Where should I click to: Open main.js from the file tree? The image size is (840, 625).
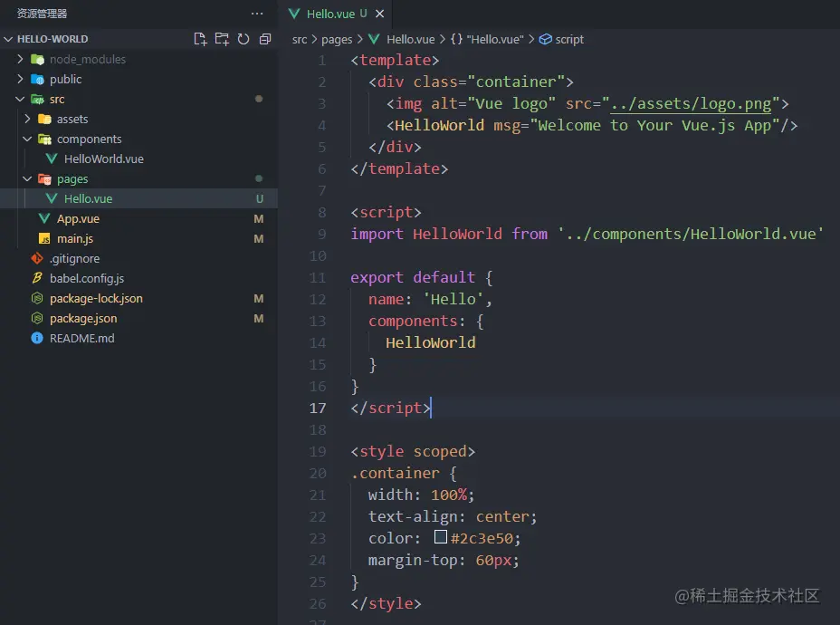75,238
